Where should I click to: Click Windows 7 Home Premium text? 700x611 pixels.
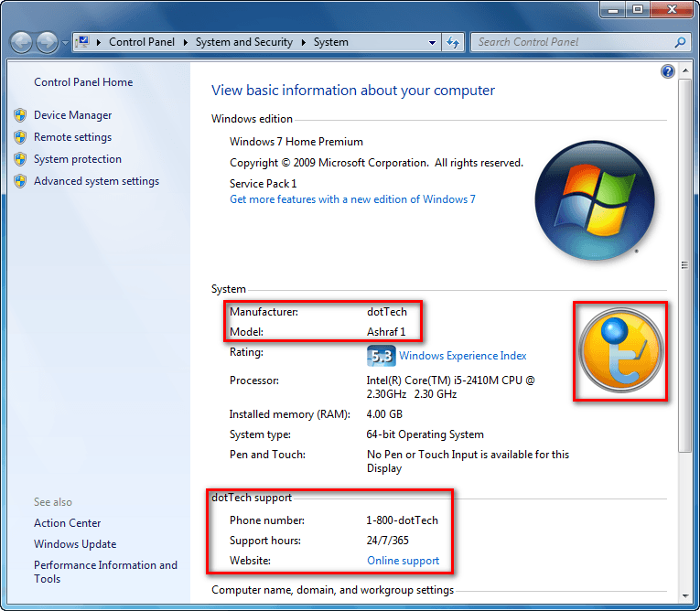(296, 142)
